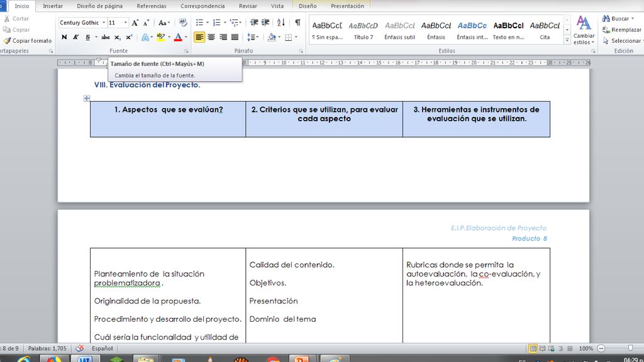The height and width of the screenshot is (362, 644).
Task: Open Diseño de página tab
Action: [x=99, y=6]
